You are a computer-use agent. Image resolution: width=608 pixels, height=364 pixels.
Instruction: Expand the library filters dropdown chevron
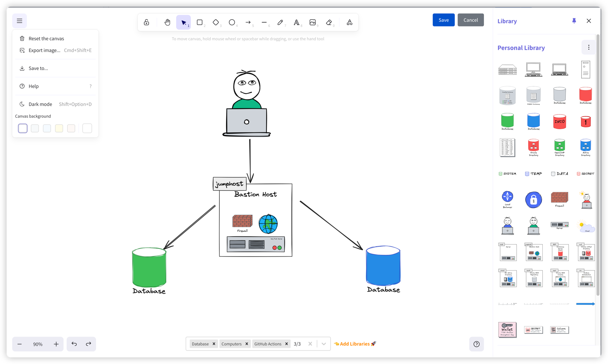(x=323, y=343)
